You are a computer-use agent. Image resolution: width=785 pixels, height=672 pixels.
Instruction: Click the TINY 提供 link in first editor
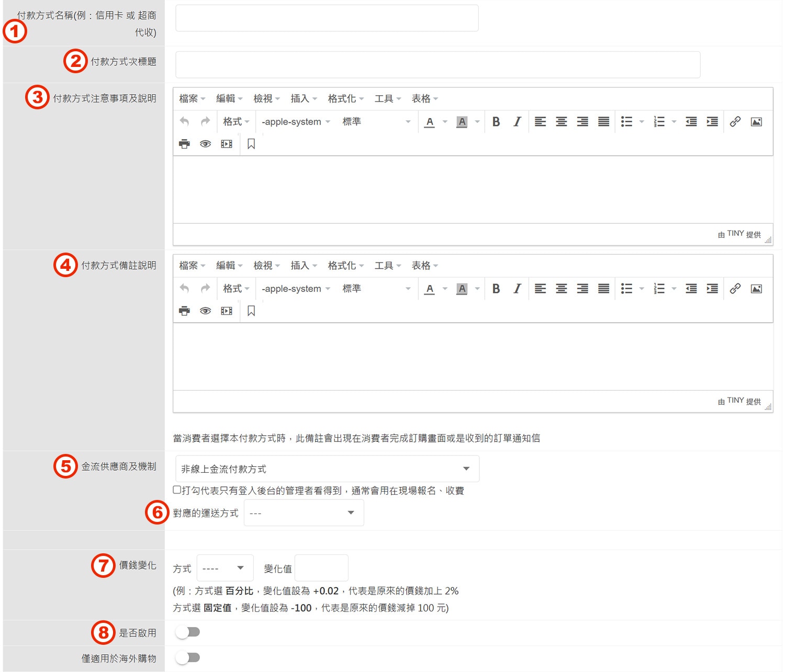[739, 234]
